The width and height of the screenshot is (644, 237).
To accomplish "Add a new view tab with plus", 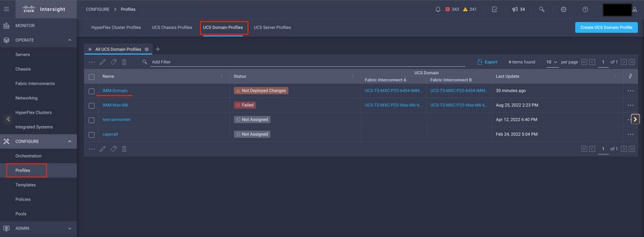I will pyautogui.click(x=158, y=49).
